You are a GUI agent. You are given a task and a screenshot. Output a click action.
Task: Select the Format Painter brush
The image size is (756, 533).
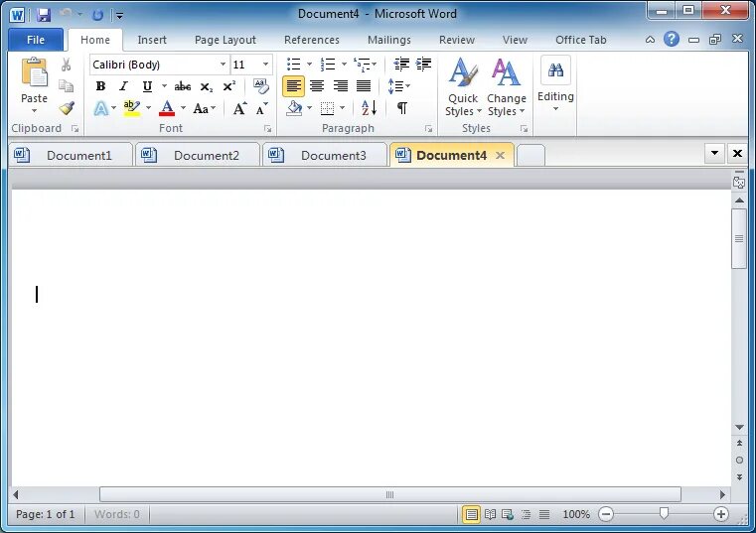67,107
